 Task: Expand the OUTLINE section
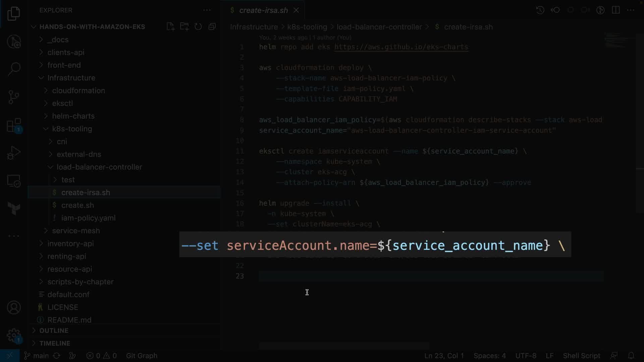54,330
